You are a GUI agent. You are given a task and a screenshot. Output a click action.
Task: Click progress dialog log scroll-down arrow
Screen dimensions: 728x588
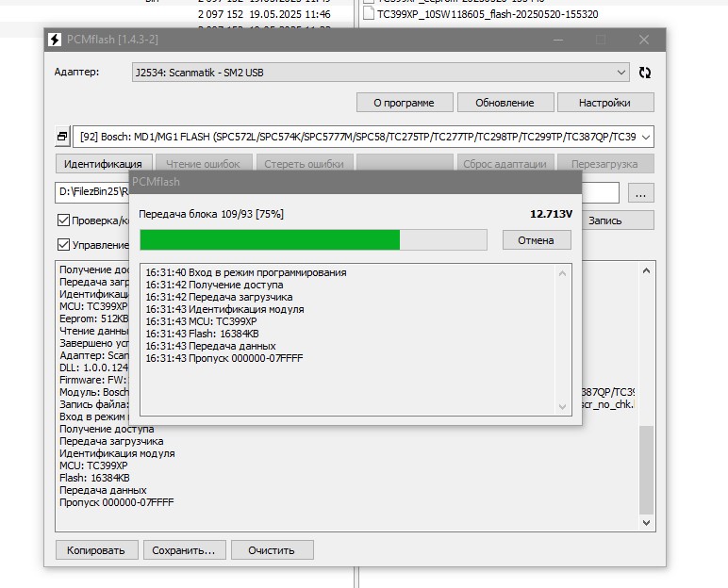[x=562, y=406]
